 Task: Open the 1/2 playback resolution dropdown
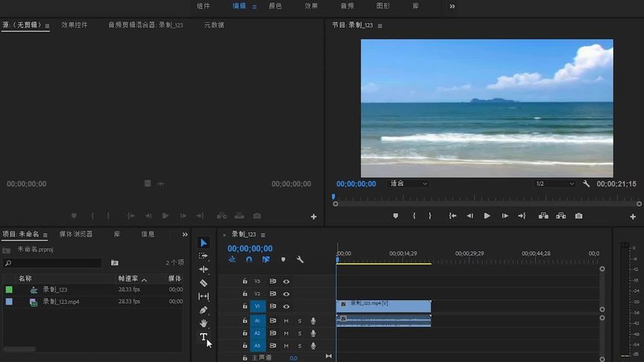tap(555, 184)
